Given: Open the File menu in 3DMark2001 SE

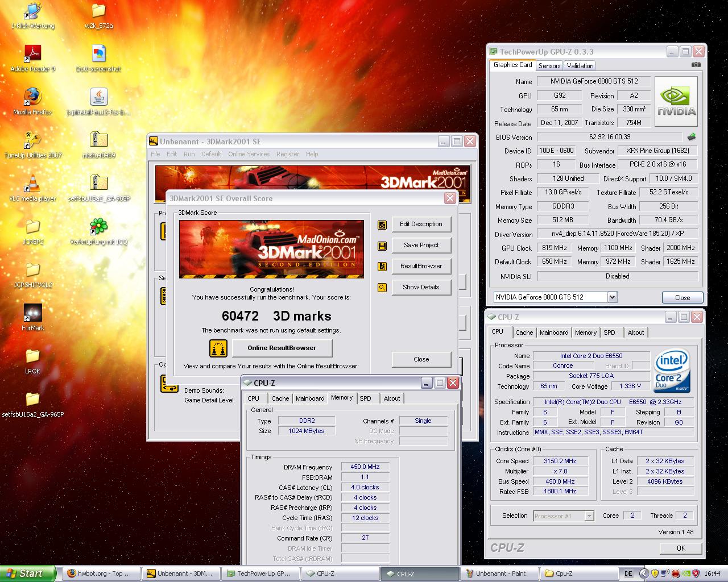Looking at the screenshot, I should coord(155,154).
